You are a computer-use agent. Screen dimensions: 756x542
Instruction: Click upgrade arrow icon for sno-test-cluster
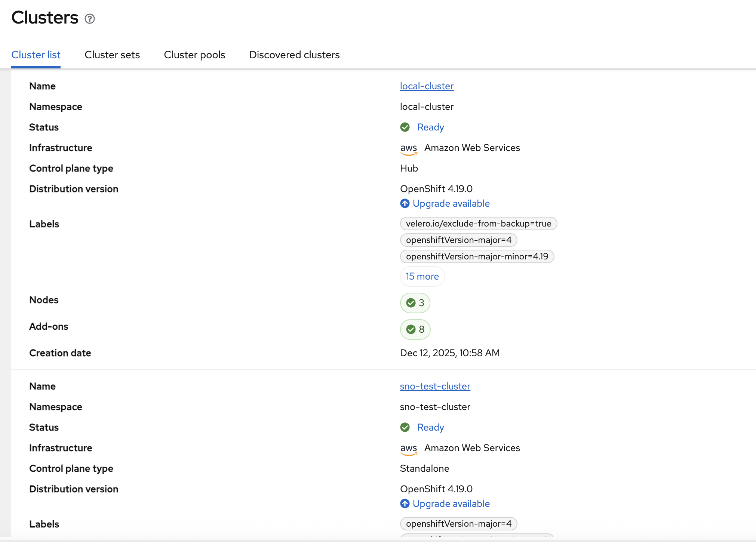(x=405, y=503)
